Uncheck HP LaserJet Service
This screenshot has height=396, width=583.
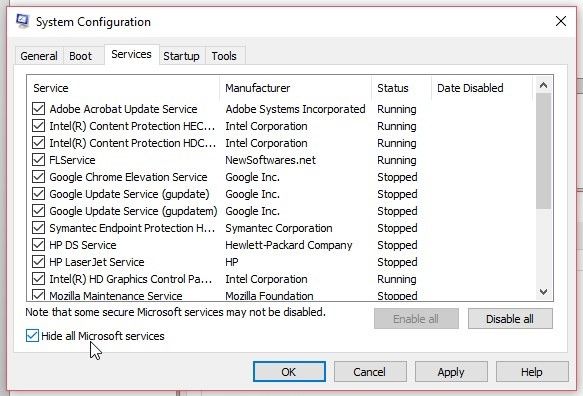[x=38, y=262]
